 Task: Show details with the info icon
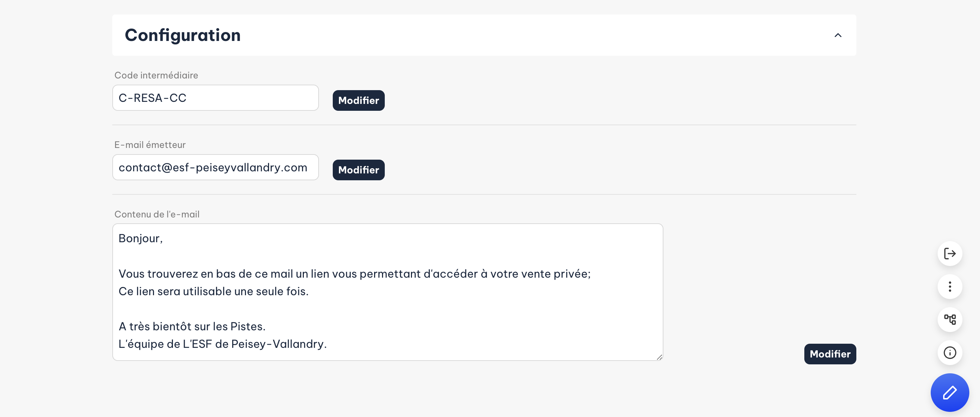pos(950,353)
